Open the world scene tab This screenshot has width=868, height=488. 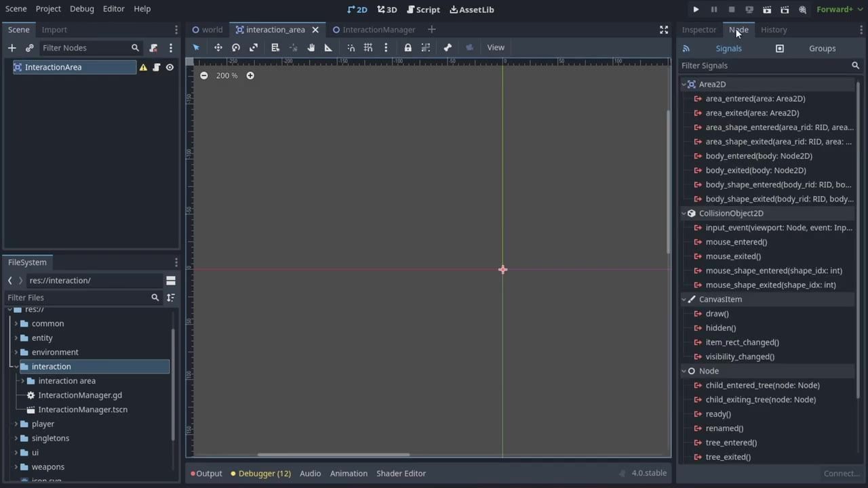tap(208, 30)
